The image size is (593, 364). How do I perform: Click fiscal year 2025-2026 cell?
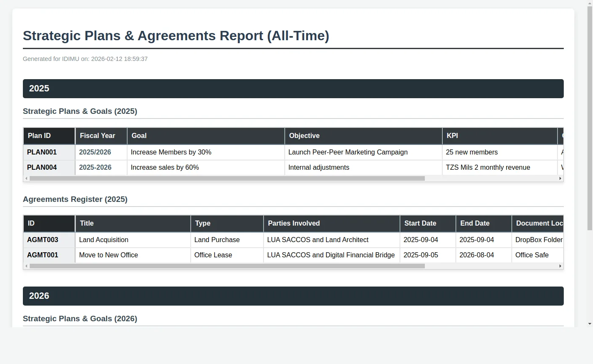pyautogui.click(x=101, y=168)
